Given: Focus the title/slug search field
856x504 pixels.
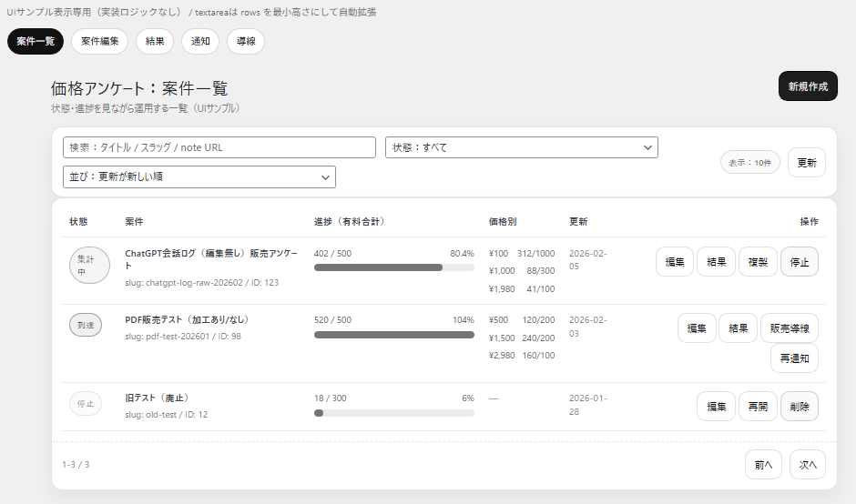Looking at the screenshot, I should 219,147.
